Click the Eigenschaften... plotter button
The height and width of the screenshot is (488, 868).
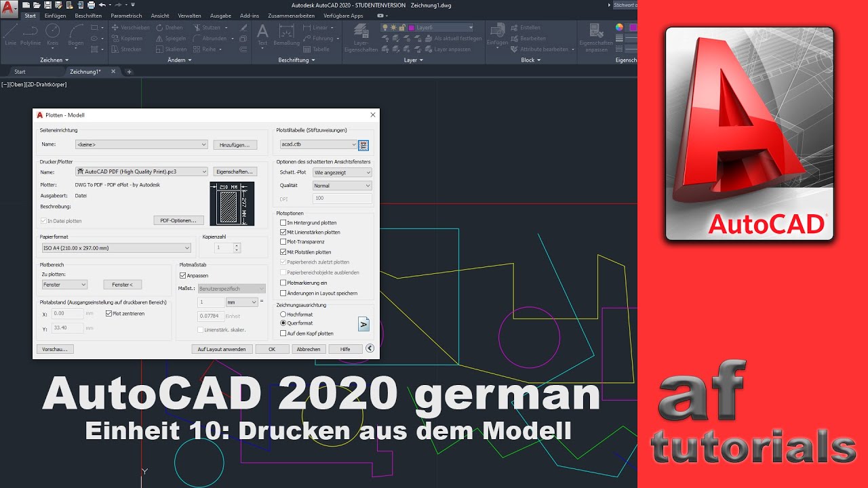(x=235, y=171)
